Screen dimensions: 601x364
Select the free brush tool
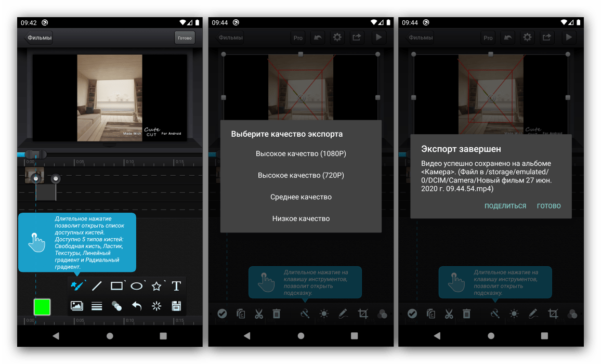coord(77,285)
